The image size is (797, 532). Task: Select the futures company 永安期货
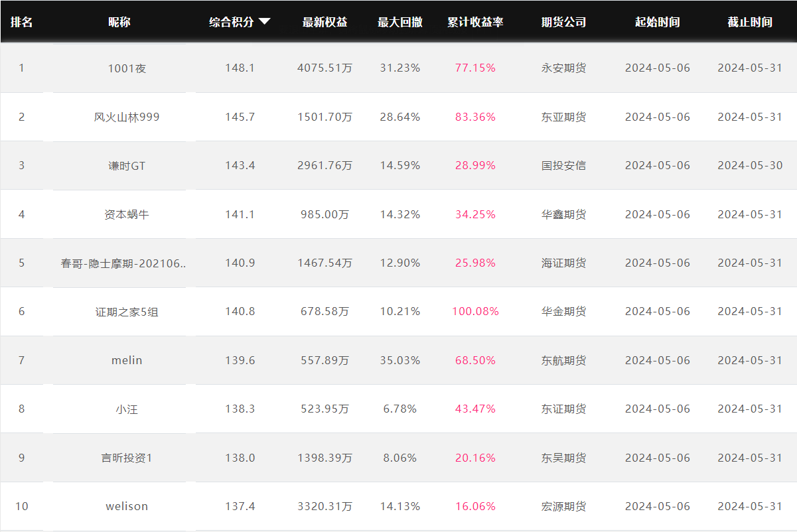click(x=563, y=68)
